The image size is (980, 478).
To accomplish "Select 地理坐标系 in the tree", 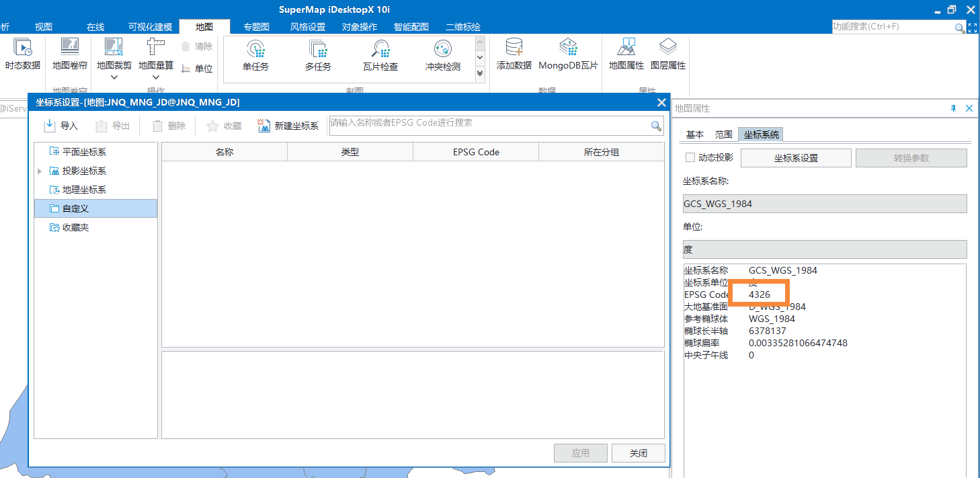I will click(84, 190).
